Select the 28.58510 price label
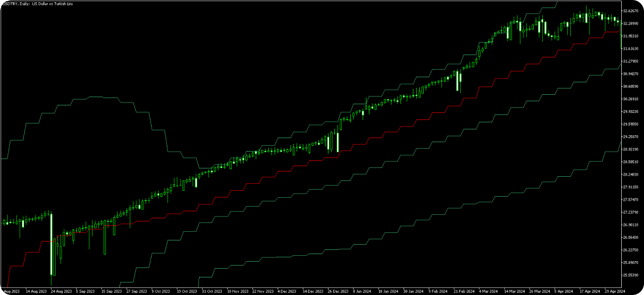 click(x=632, y=162)
